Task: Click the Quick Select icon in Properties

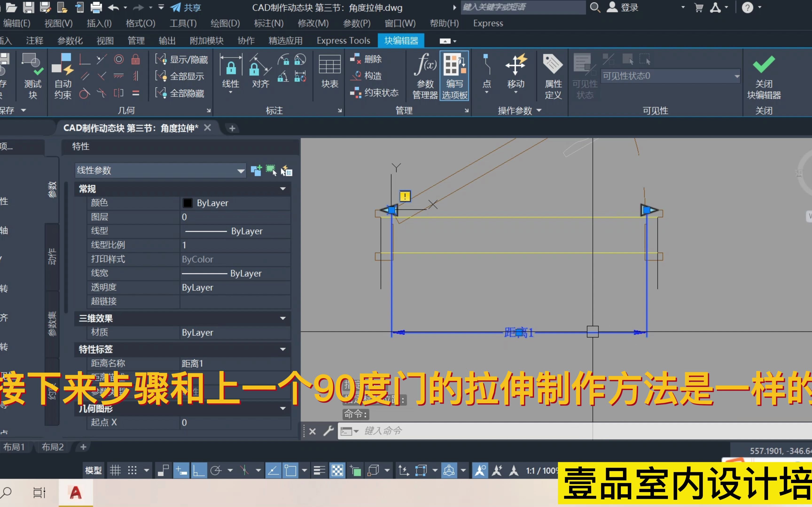Action: pyautogui.click(x=286, y=171)
